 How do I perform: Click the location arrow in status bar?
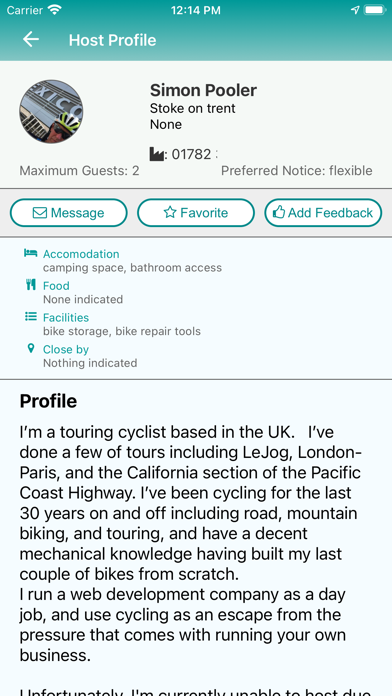click(x=355, y=10)
